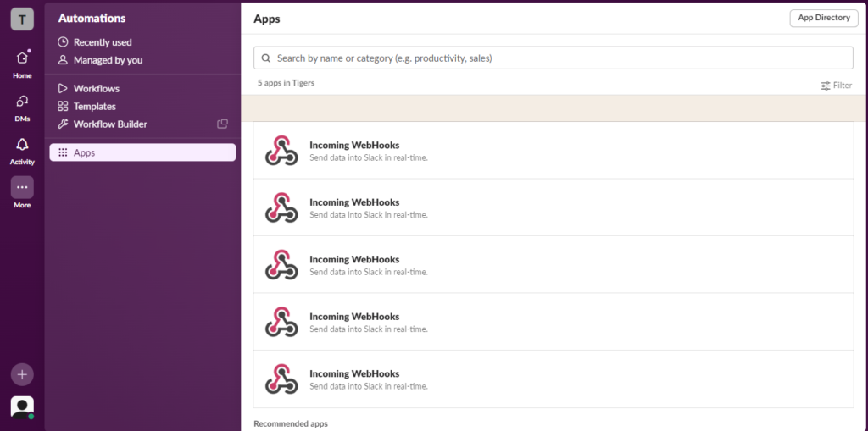Click the Recommended apps heading
868x431 pixels.
(x=291, y=424)
